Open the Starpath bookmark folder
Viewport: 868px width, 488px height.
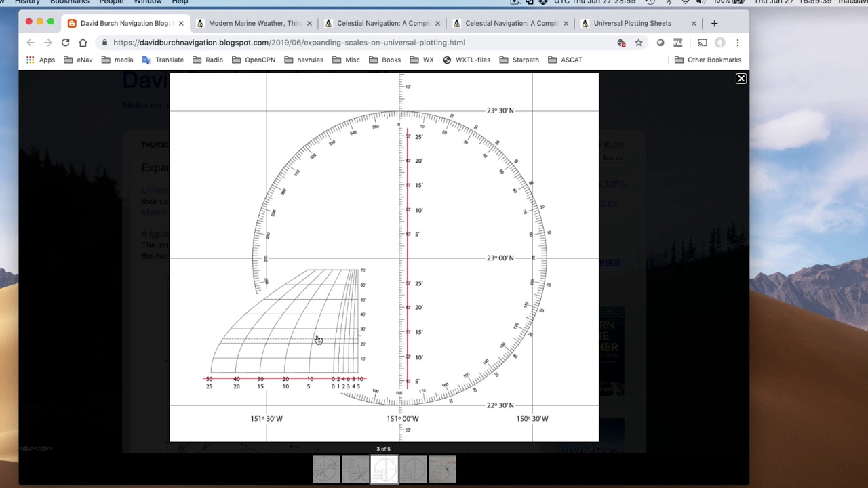click(519, 60)
